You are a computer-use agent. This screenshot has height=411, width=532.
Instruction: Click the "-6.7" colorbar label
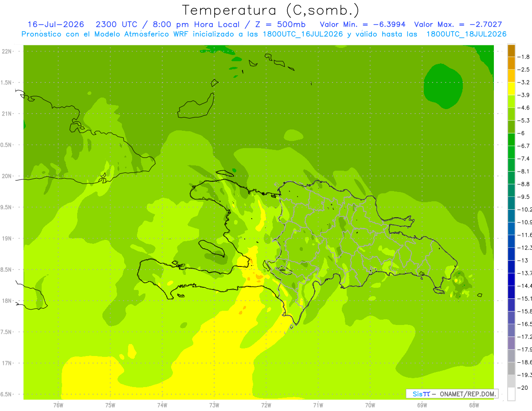[x=524, y=146]
